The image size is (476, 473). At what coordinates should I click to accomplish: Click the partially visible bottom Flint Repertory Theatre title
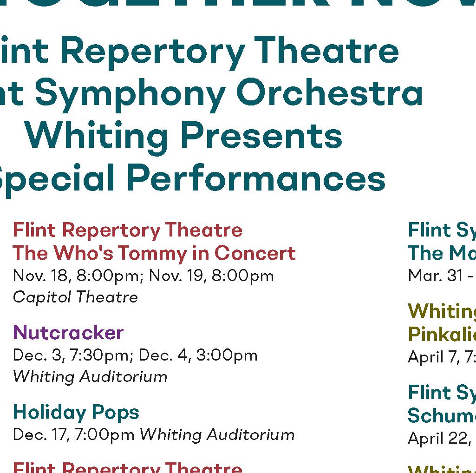pos(128,468)
